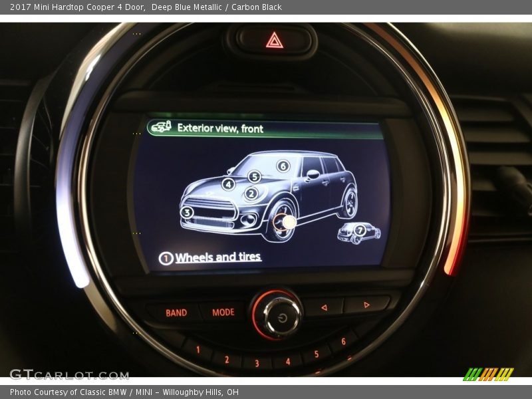Image resolution: width=532 pixels, height=399 pixels.
Task: Tap the hazard warning light button
Action: point(274,41)
